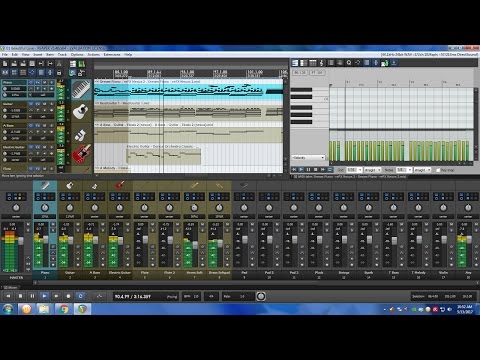This screenshot has width=480, height=360.
Task: Toggle envelope move mode in toolbar
Action: tap(32, 72)
